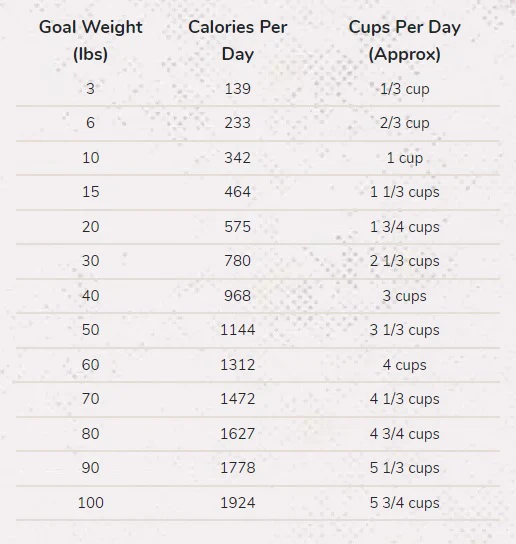Viewport: 516px width, 544px height.
Task: Click the 1144 calories value
Action: [238, 330]
